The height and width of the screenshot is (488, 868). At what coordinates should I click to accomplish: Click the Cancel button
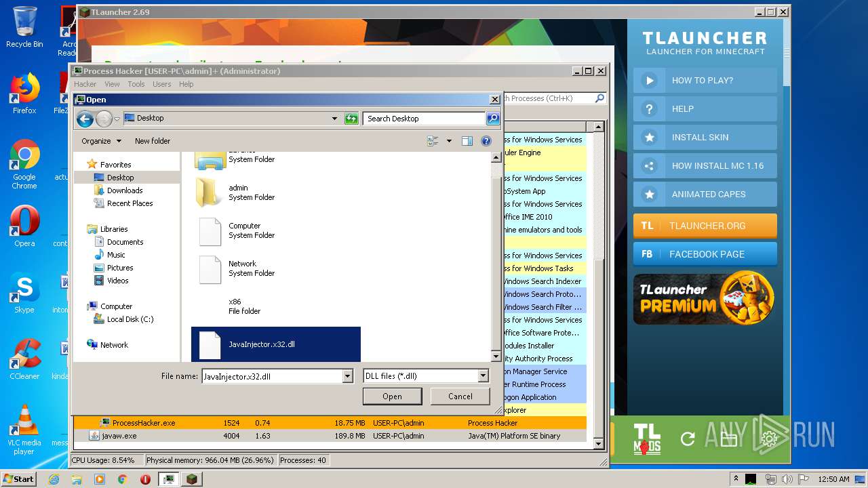(460, 396)
